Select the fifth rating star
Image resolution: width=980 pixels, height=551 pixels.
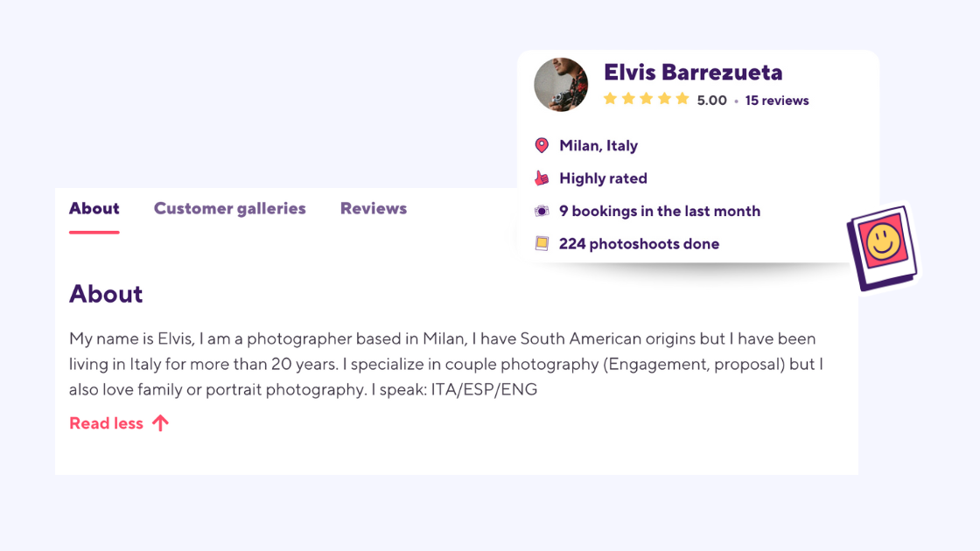[x=683, y=100]
